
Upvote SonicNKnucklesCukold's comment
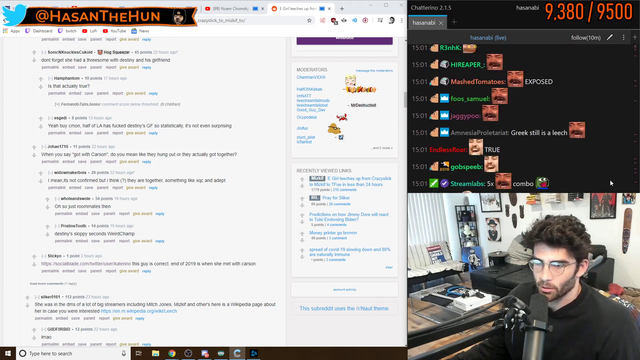click(34, 52)
